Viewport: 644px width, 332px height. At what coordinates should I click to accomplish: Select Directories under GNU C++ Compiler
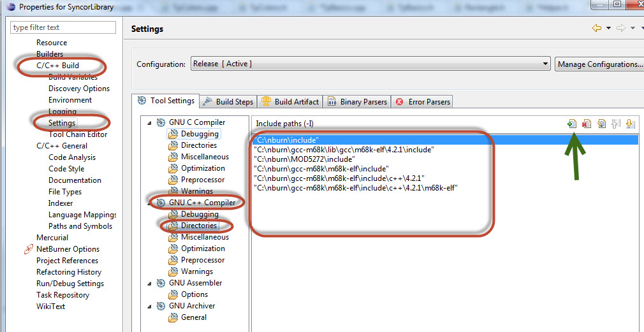coord(199,226)
